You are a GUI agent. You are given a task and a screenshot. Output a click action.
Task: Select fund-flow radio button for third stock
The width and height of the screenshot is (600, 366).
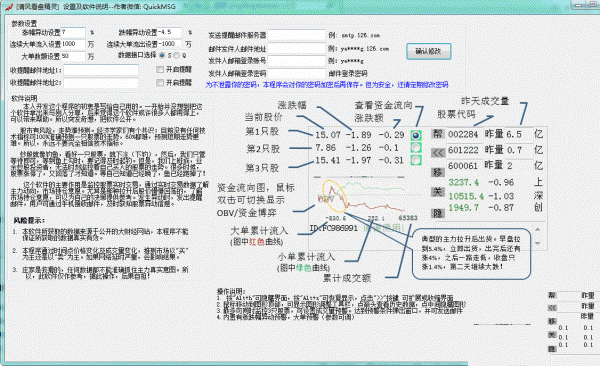(x=416, y=160)
